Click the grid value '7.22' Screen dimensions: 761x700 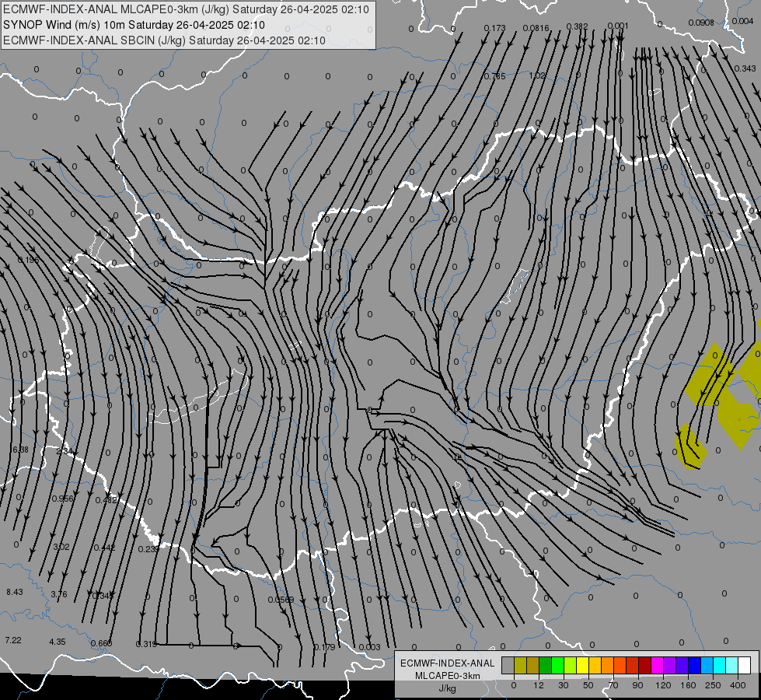click(x=13, y=640)
